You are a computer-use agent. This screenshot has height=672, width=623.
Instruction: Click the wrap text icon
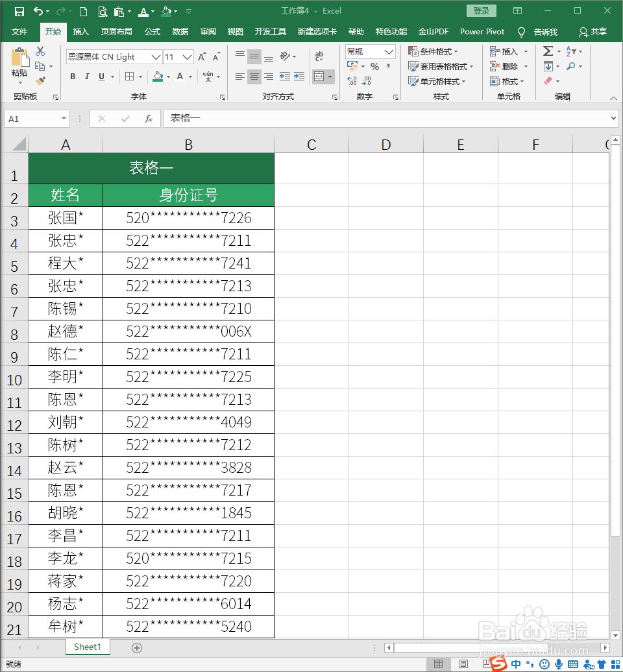(318, 56)
